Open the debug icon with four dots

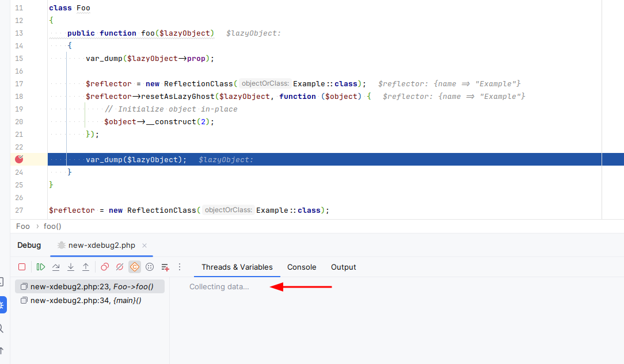click(x=150, y=267)
